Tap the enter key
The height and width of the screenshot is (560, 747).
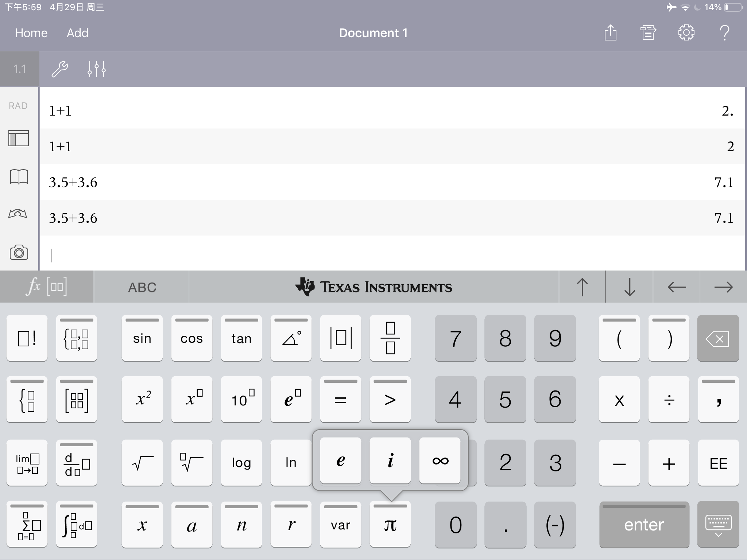(644, 525)
